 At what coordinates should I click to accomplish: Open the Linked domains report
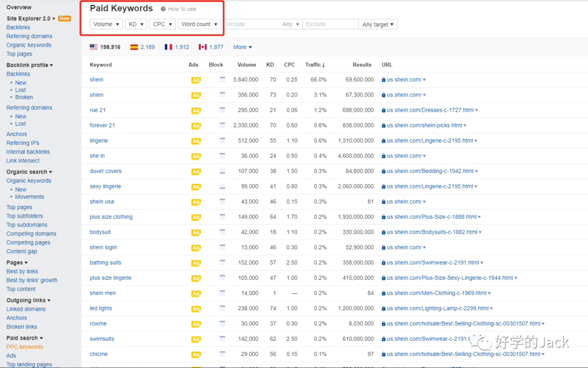click(26, 309)
